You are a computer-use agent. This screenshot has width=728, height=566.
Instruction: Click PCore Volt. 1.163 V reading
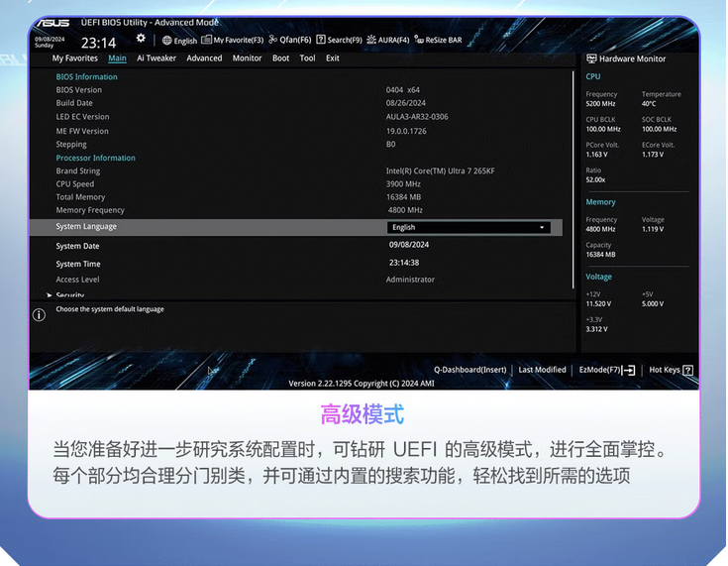(597, 155)
